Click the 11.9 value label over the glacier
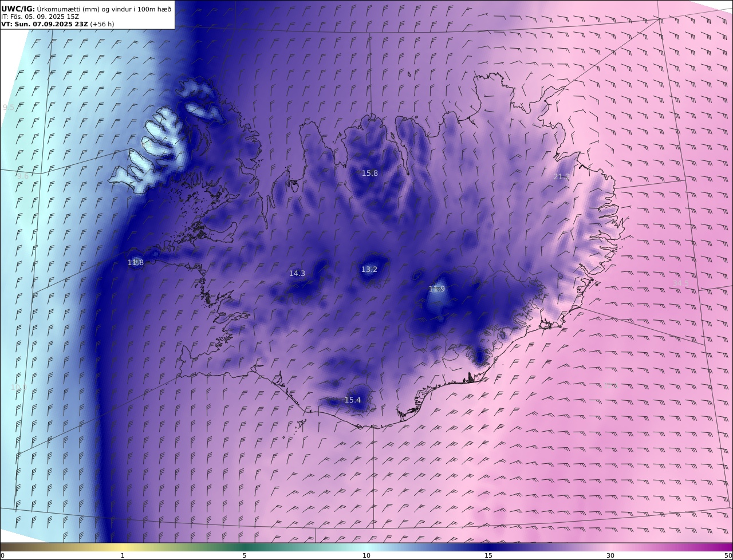This screenshot has height=560, width=733. (437, 289)
